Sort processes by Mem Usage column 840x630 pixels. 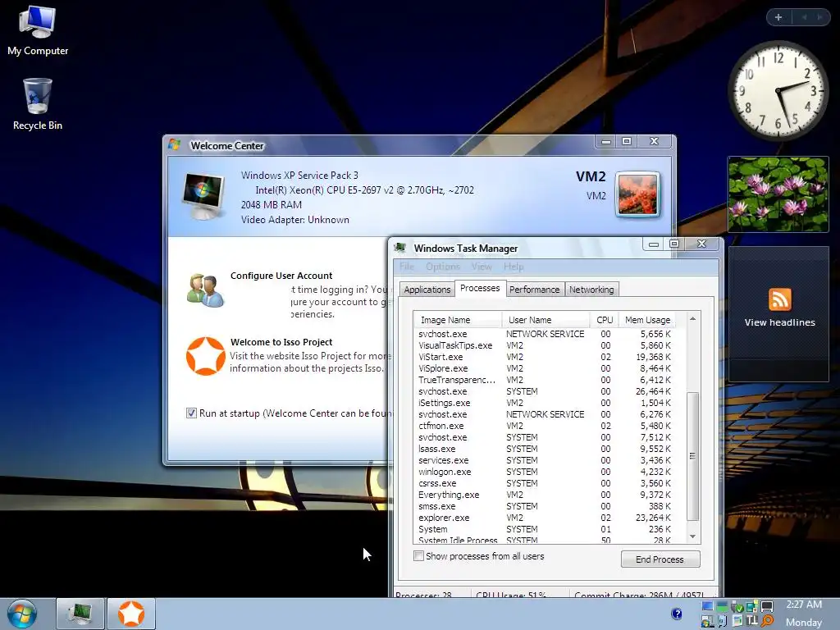(x=647, y=320)
